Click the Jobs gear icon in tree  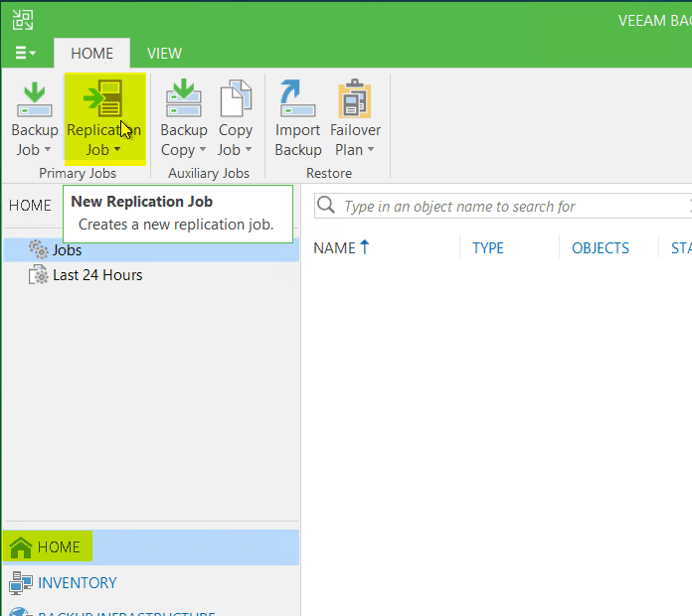39,249
